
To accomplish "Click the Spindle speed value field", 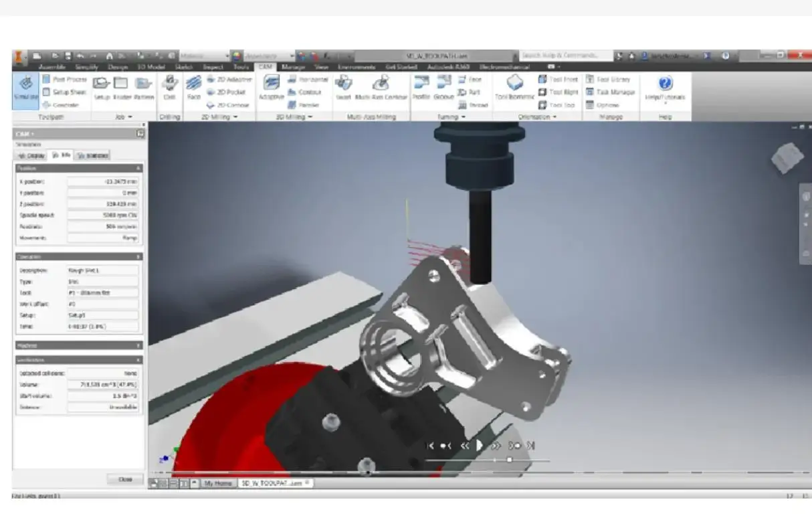I will 103,215.
